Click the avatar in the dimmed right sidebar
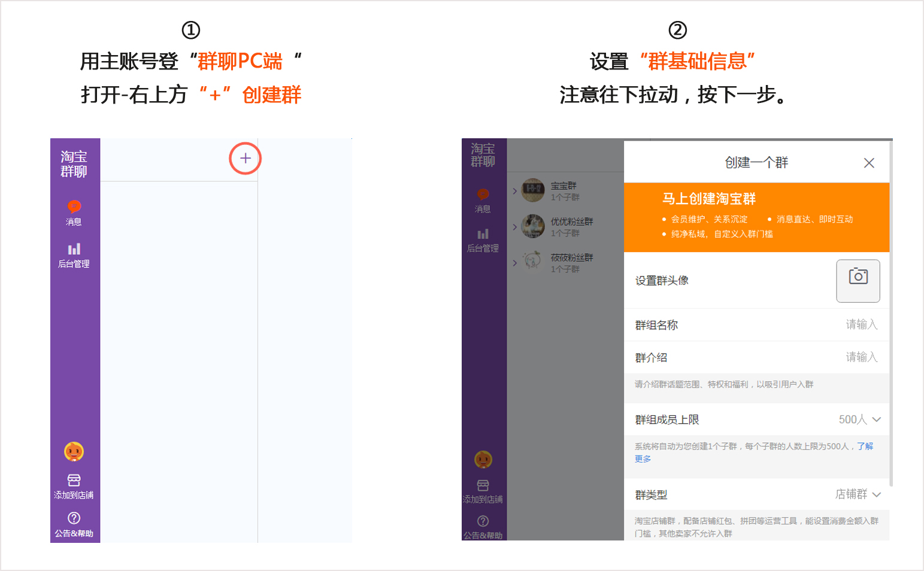 coord(483,459)
